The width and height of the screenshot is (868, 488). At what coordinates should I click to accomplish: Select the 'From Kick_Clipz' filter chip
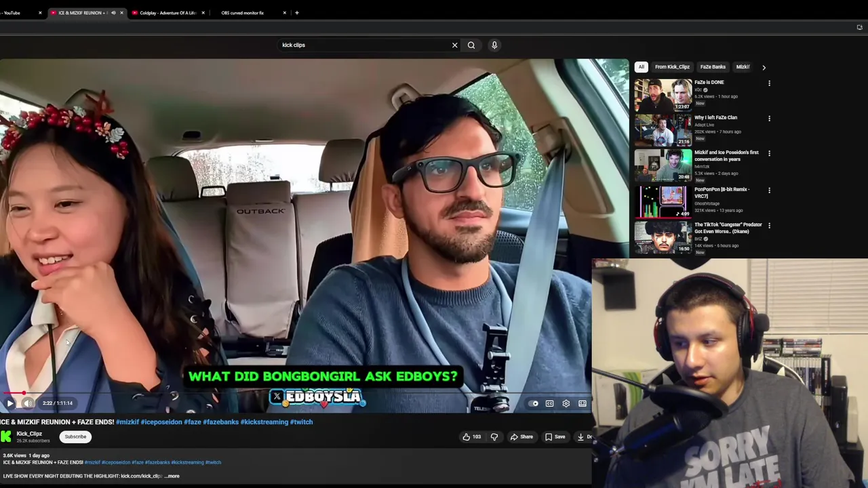pyautogui.click(x=672, y=67)
